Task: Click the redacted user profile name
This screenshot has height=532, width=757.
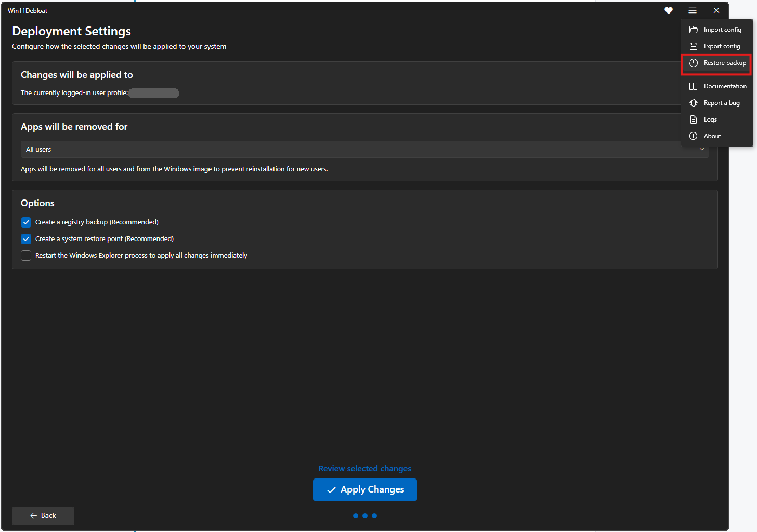Action: (x=154, y=93)
